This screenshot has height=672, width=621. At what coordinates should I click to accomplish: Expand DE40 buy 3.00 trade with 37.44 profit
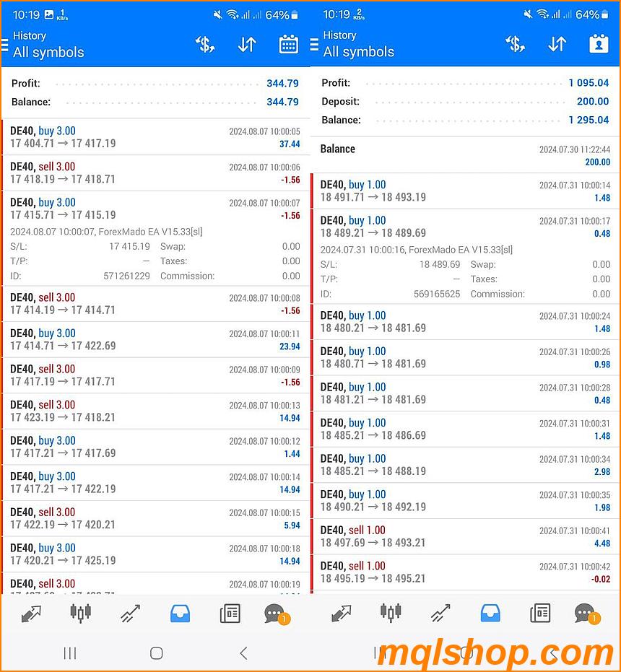(x=155, y=137)
